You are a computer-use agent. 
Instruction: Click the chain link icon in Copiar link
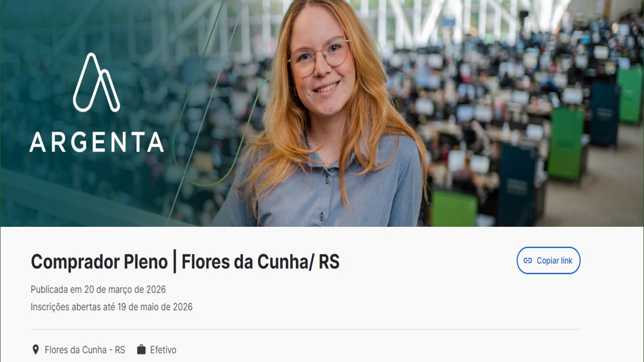(x=528, y=260)
